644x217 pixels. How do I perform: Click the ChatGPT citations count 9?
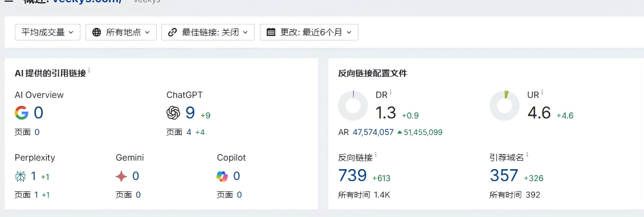190,112
